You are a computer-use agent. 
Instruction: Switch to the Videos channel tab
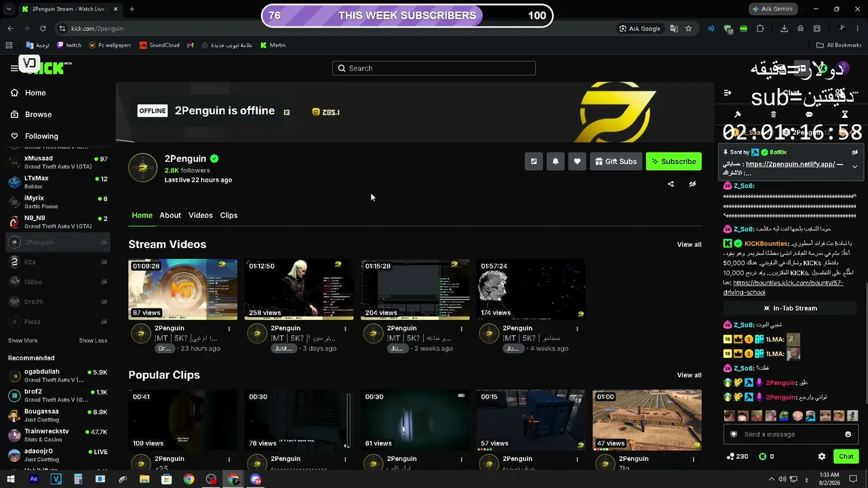(x=200, y=216)
